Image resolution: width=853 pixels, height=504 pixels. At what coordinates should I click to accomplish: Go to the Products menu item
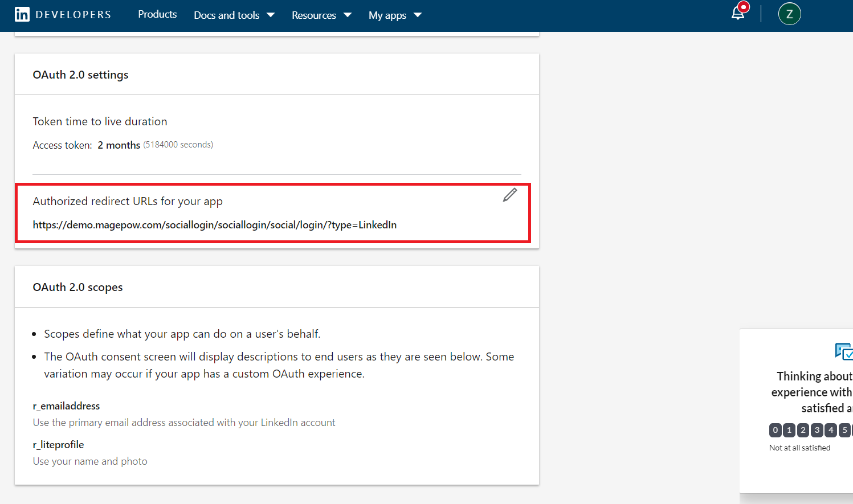pos(157,14)
